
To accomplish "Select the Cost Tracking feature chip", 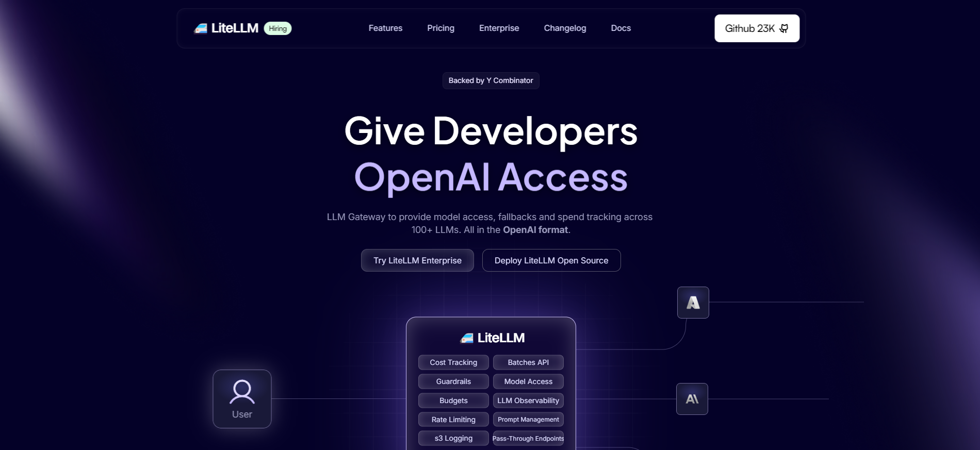I will click(x=453, y=362).
